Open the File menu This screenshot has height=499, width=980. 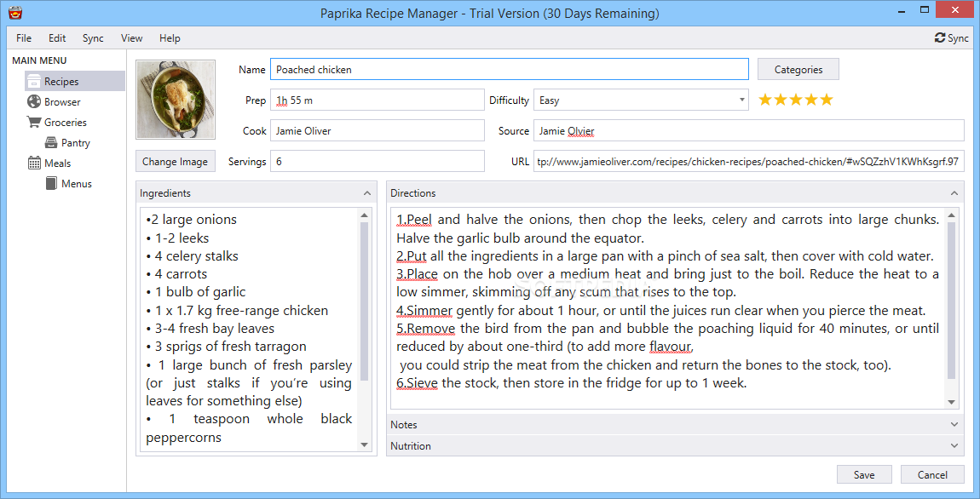(24, 38)
